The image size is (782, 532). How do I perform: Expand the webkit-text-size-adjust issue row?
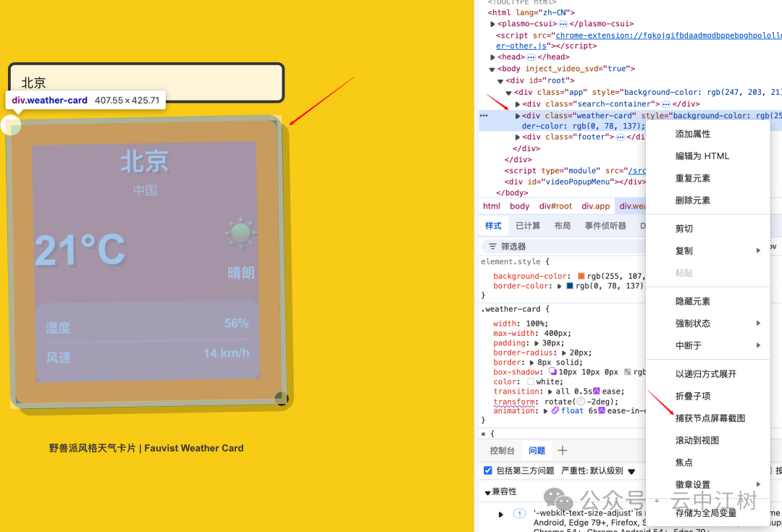pos(501,514)
